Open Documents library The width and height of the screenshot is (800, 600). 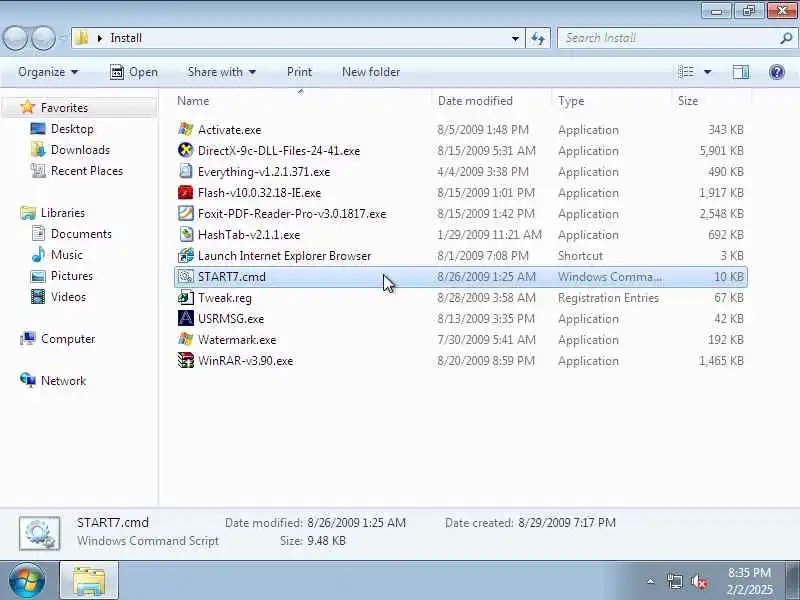(x=81, y=234)
